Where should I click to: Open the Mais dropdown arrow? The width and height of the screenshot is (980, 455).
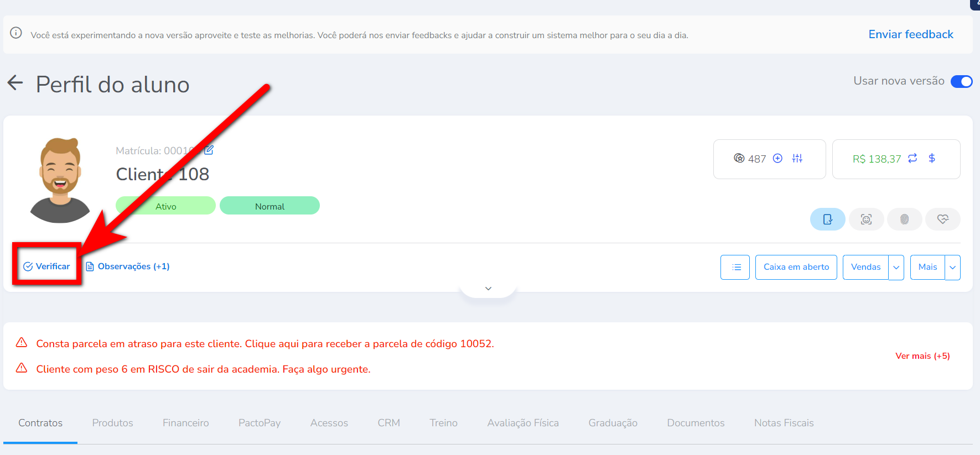[x=952, y=268]
